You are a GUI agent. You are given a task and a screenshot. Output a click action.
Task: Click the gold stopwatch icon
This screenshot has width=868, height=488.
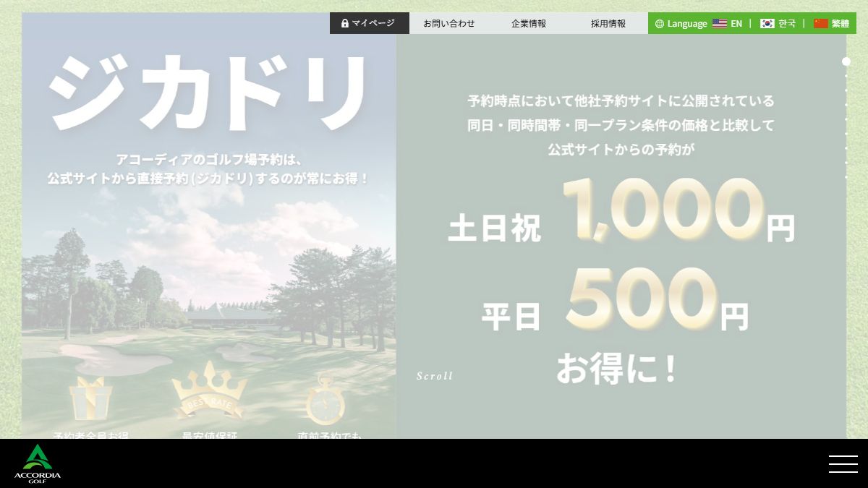[325, 399]
